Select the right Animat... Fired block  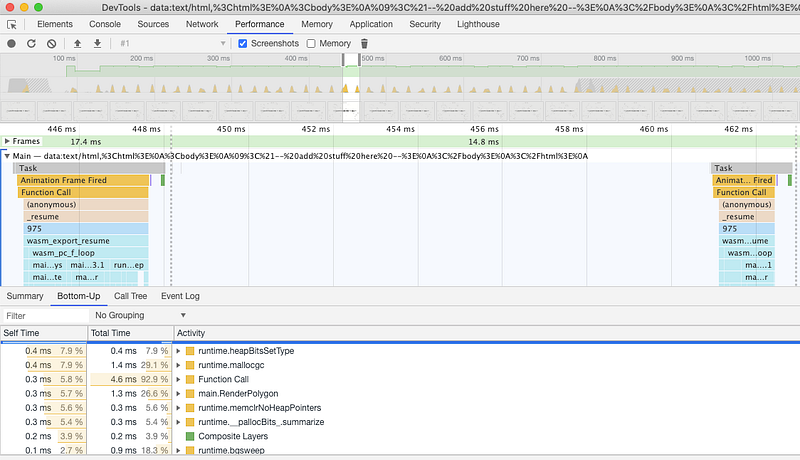(x=744, y=181)
